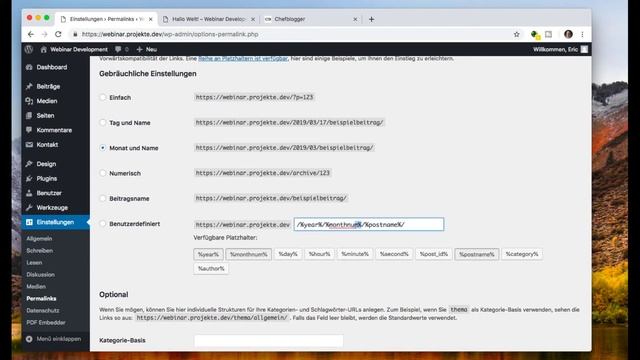Open Lesen settings submenu

(34, 263)
